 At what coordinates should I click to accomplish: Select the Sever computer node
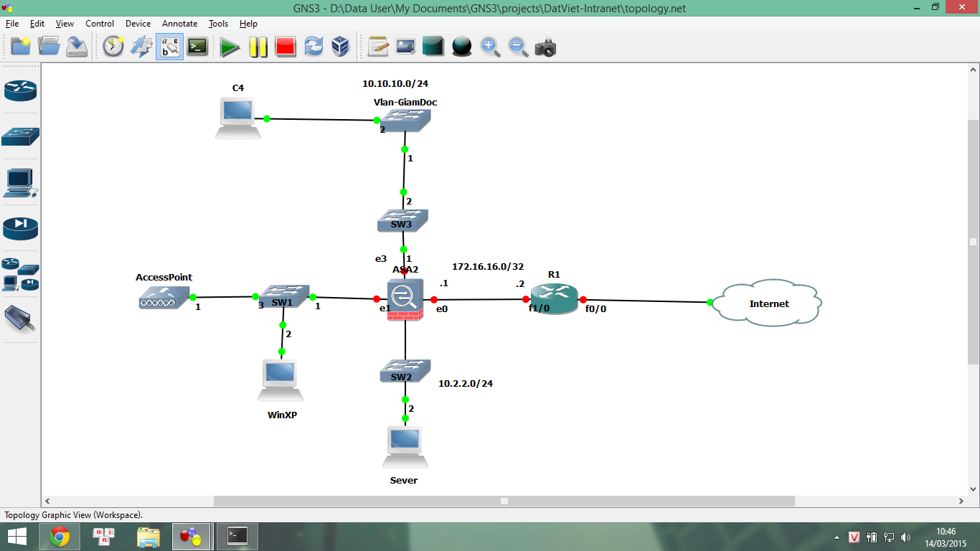pyautogui.click(x=405, y=447)
